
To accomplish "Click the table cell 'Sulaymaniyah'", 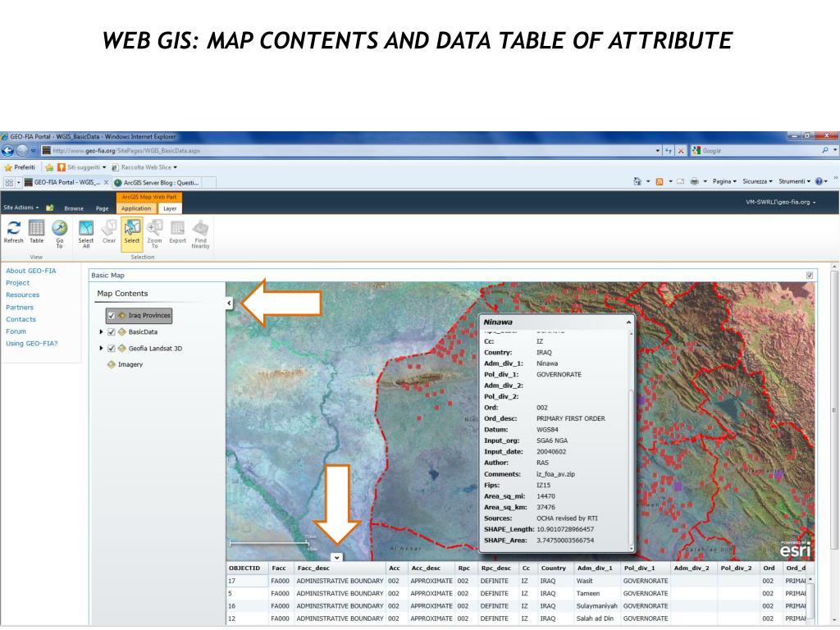I will (597, 606).
